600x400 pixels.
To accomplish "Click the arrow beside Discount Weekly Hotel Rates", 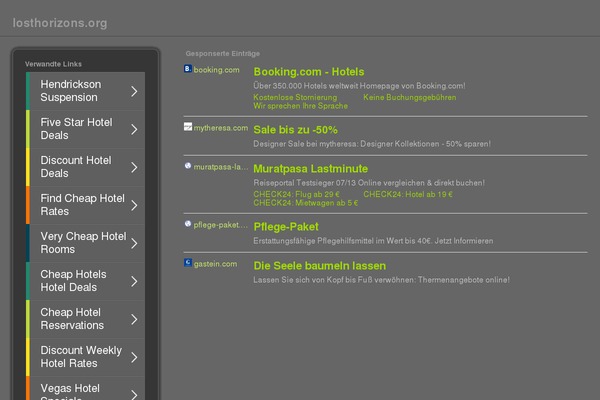I will [134, 358].
